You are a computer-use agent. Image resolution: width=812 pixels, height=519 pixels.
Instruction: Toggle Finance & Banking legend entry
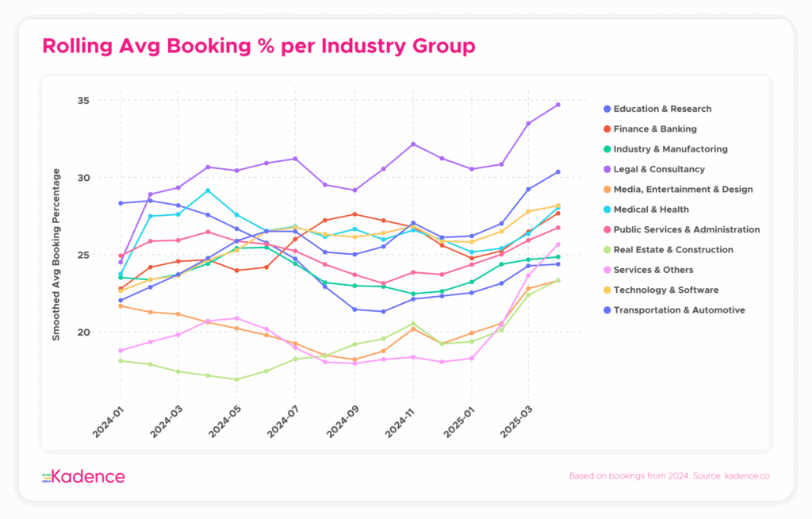(655, 129)
